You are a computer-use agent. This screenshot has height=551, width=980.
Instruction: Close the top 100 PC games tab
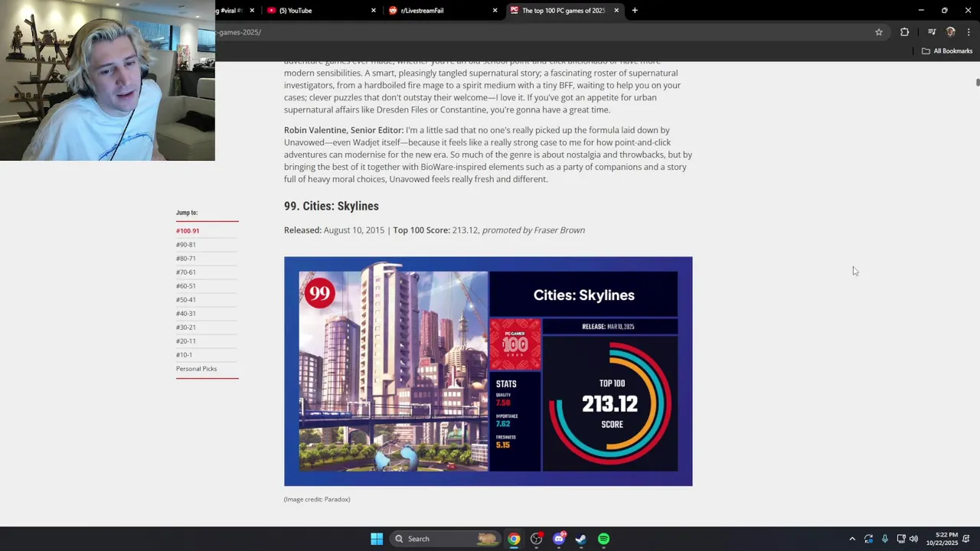point(616,11)
